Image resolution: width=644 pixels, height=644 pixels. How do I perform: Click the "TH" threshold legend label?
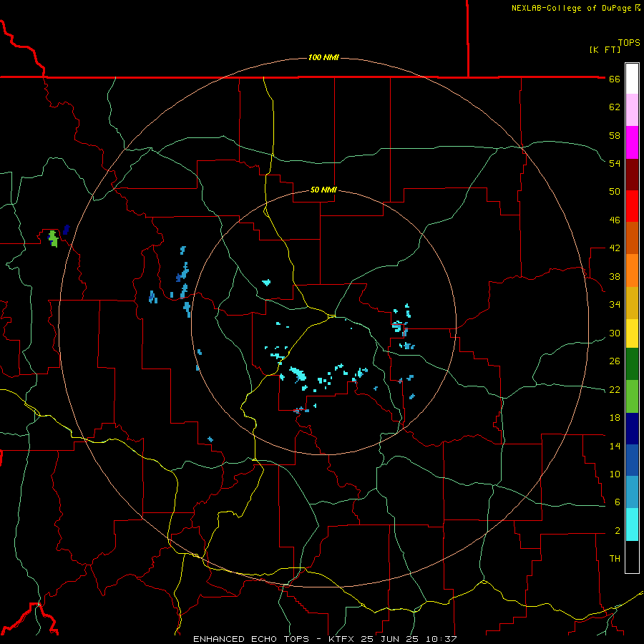[x=615, y=559]
